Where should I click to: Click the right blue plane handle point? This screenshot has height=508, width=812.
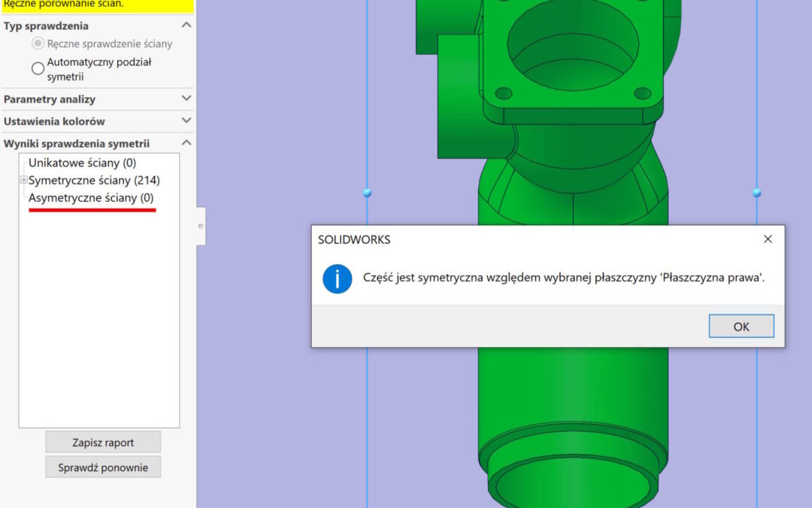pyautogui.click(x=756, y=193)
